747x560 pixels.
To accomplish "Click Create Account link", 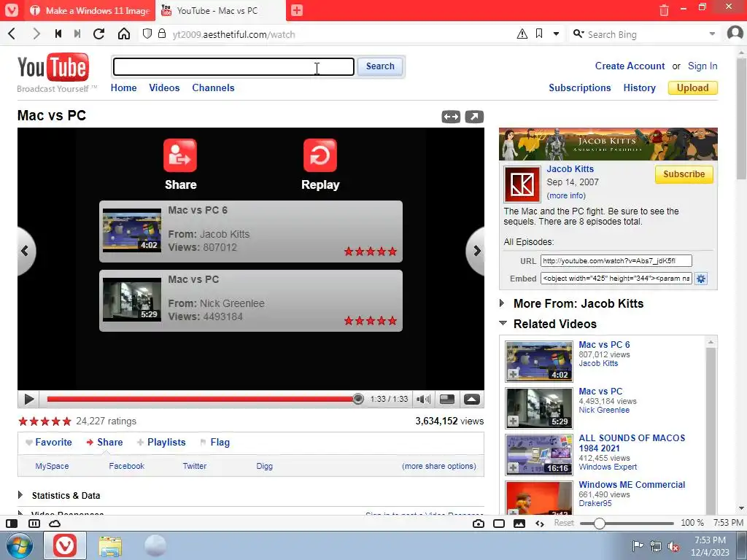I will 630,66.
